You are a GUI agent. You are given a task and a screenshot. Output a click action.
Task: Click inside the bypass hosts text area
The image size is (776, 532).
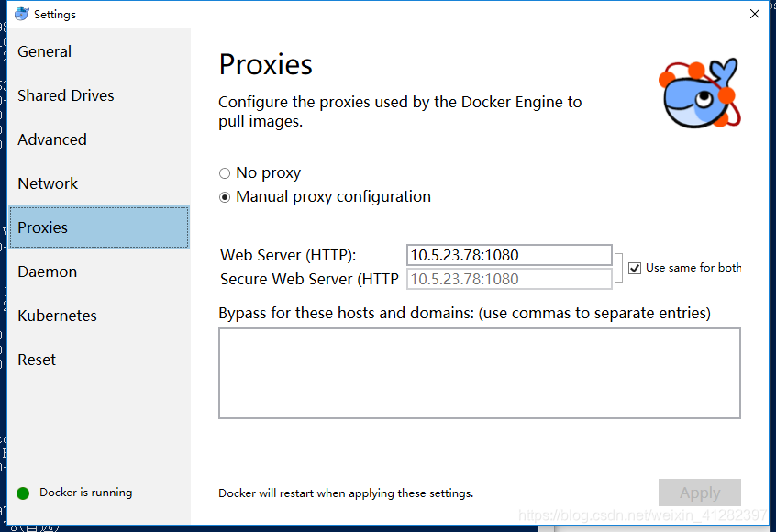(479, 372)
